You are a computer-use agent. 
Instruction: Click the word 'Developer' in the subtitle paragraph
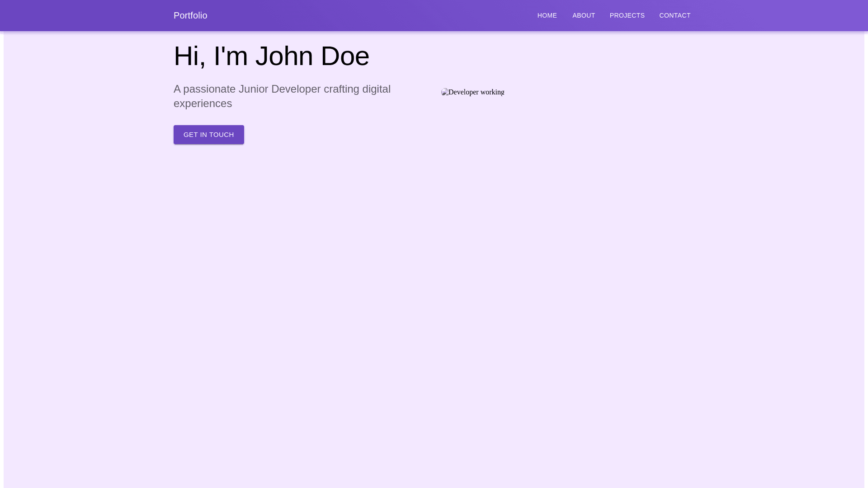[296, 89]
